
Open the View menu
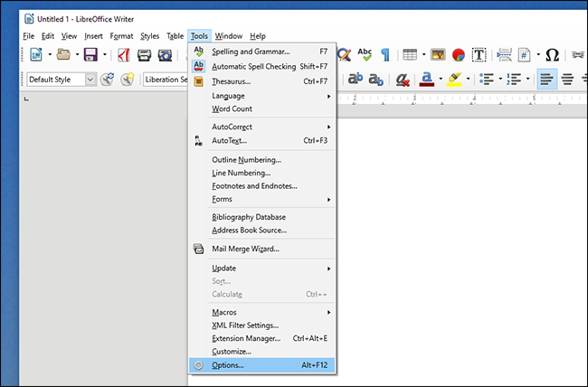click(x=69, y=36)
